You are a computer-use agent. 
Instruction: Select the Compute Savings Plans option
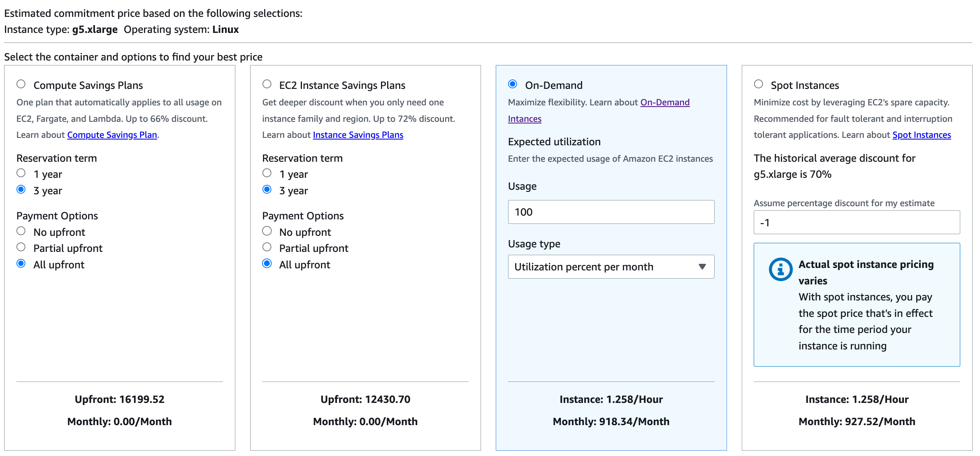point(21,84)
